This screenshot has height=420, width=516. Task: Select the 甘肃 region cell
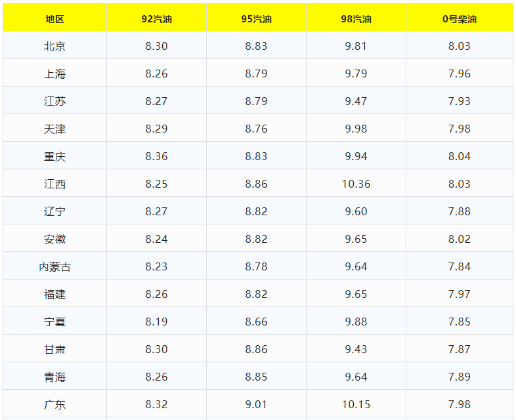point(54,349)
